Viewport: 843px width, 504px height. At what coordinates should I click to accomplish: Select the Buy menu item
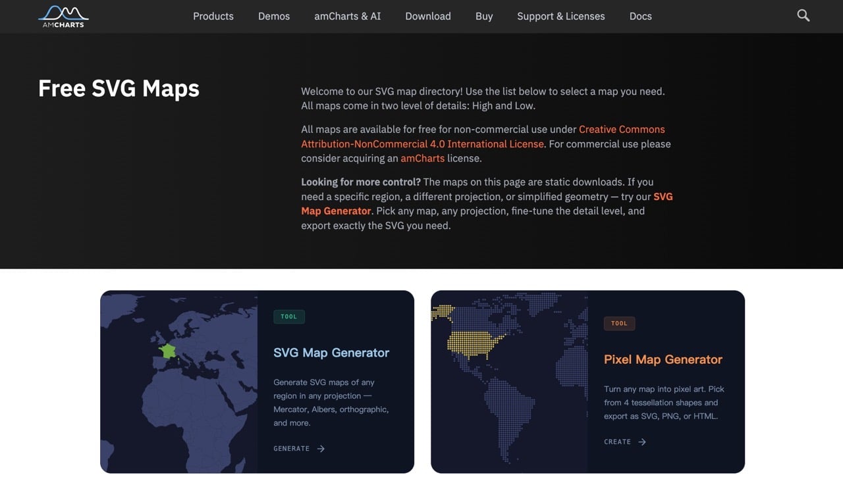coord(484,16)
